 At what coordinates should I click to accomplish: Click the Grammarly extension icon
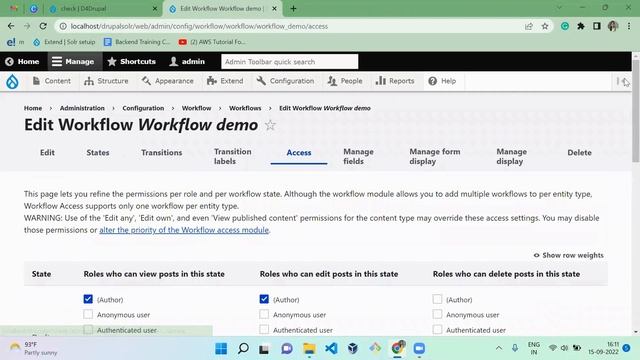[565, 26]
